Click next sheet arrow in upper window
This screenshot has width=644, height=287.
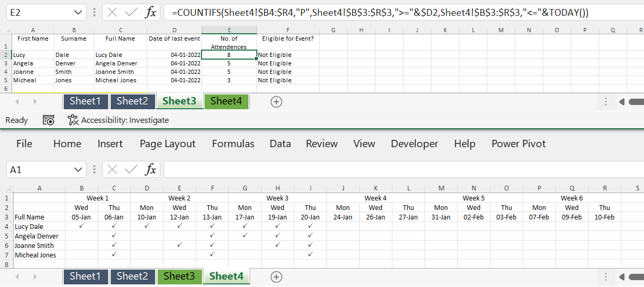click(35, 102)
